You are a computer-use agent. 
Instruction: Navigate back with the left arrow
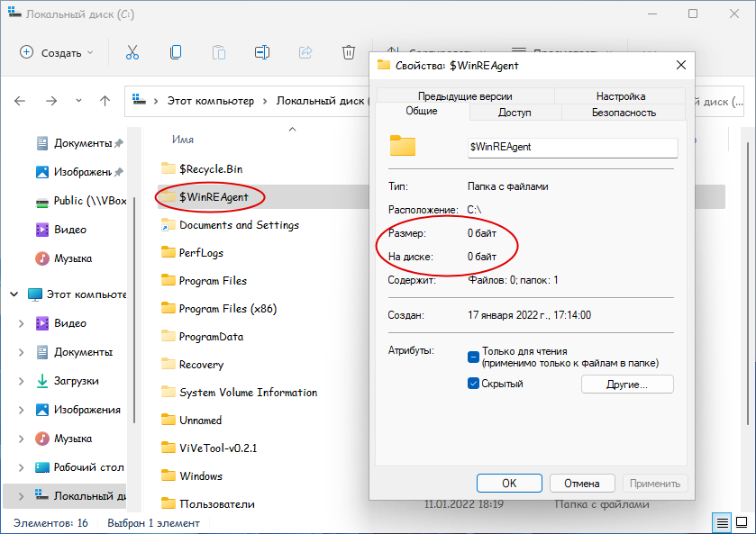click(x=20, y=101)
